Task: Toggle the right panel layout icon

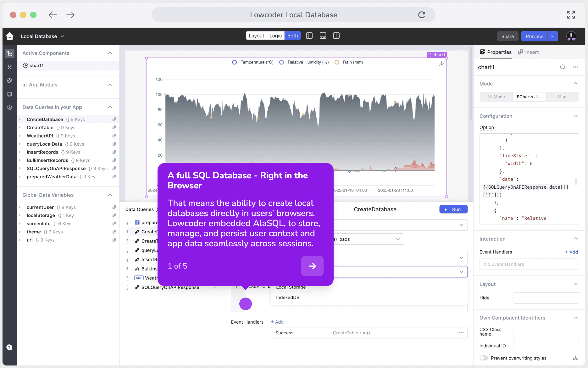Action: (x=336, y=36)
